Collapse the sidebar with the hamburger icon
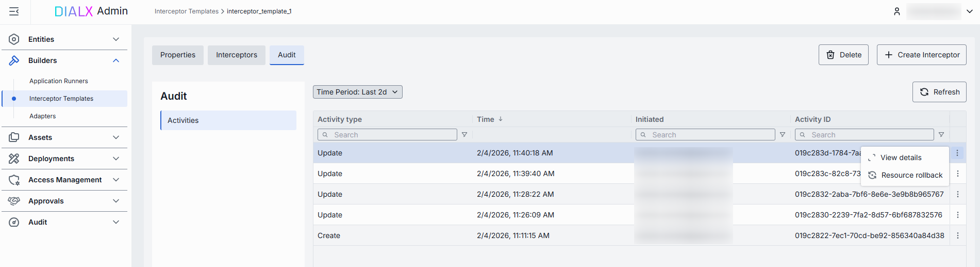 coord(14,11)
